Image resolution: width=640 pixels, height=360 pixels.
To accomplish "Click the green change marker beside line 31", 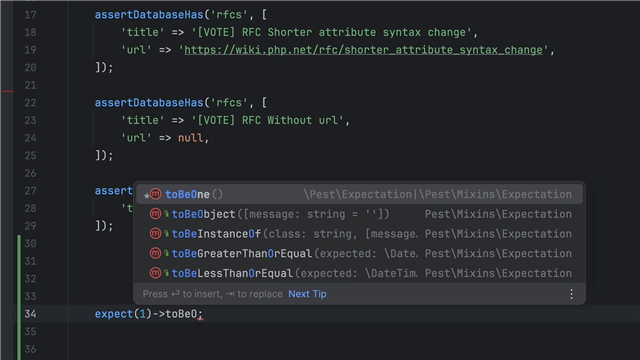I will point(19,261).
